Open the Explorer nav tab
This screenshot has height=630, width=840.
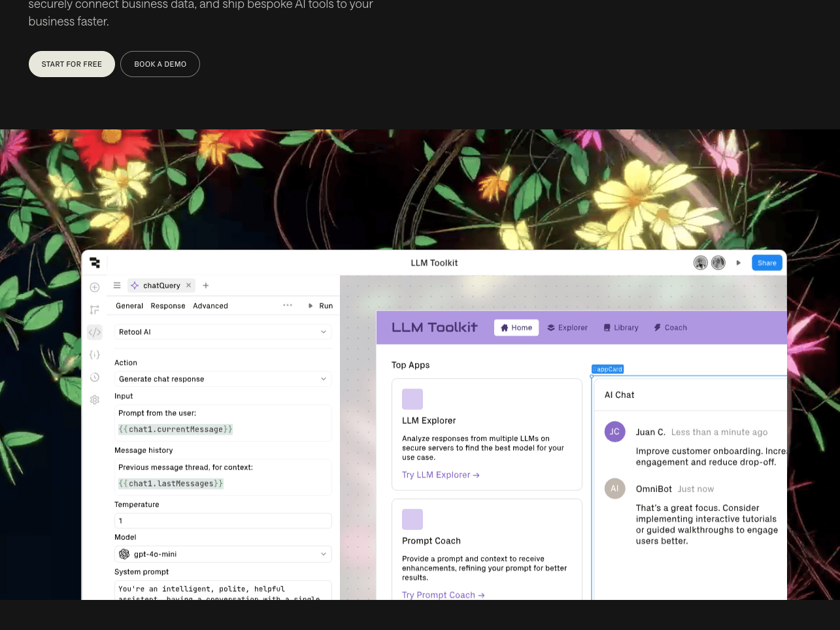pyautogui.click(x=567, y=327)
